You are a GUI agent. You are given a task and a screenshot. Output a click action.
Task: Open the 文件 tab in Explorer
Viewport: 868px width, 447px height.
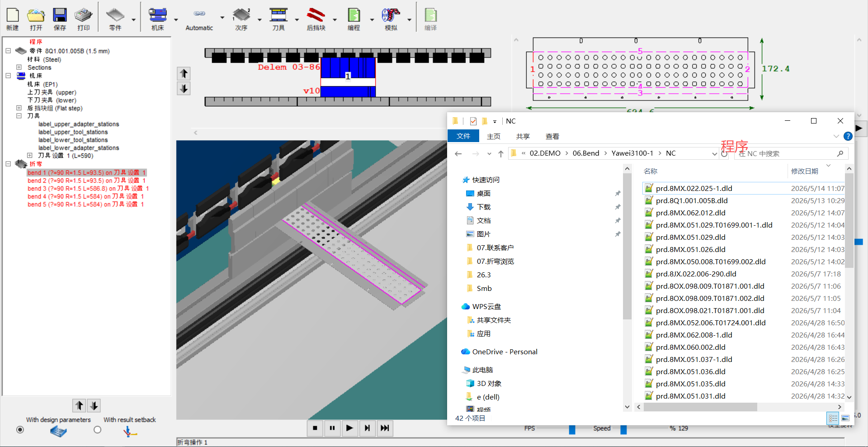tap(463, 136)
